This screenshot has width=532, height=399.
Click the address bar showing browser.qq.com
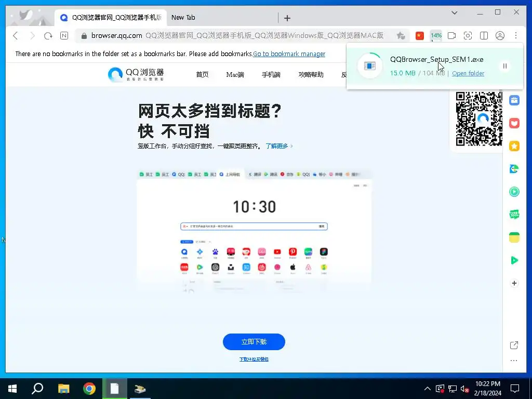coord(237,36)
